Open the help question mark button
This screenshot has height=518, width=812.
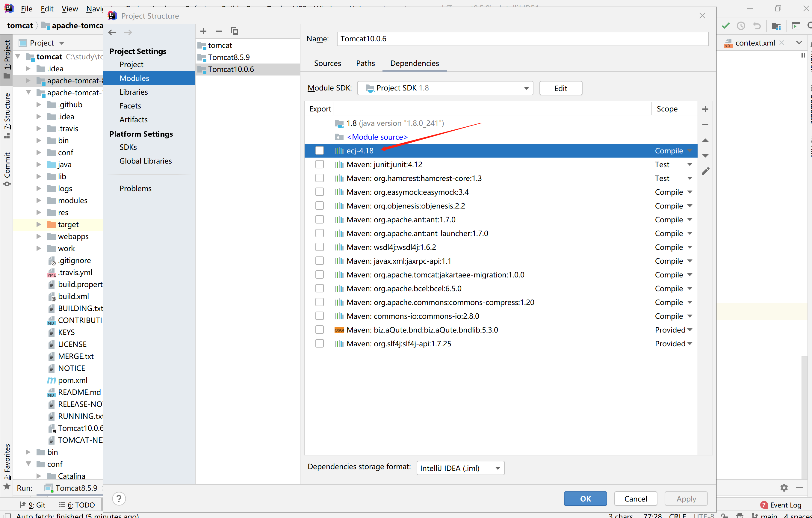coord(119,499)
